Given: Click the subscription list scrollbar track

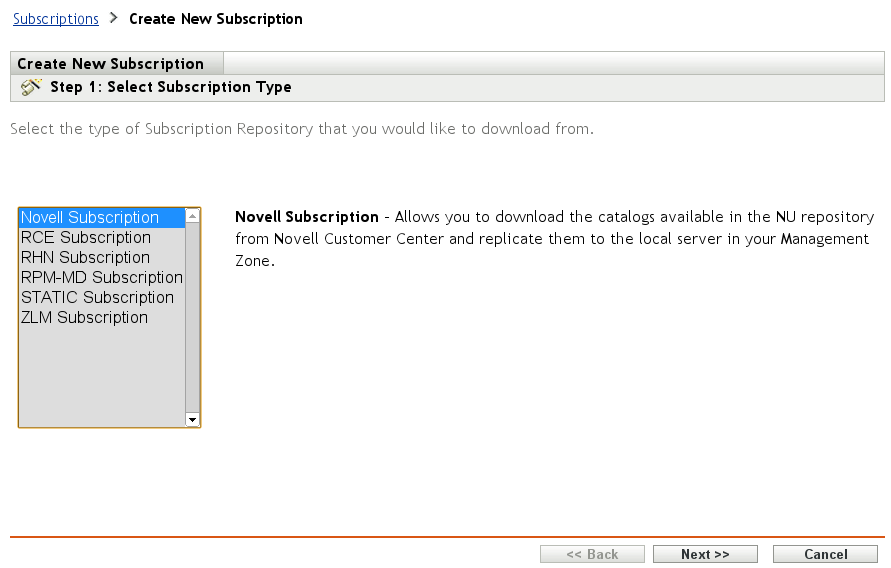Looking at the screenshot, I should (x=193, y=320).
